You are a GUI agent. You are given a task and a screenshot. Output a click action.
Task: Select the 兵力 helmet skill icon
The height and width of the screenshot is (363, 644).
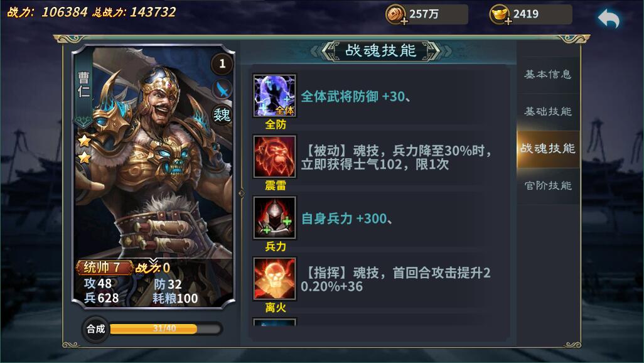click(x=274, y=217)
